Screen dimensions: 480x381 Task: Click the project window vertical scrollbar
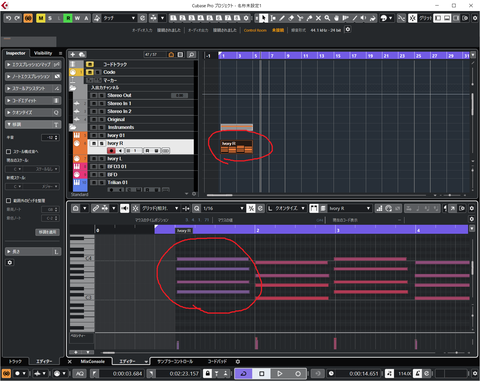(473, 104)
